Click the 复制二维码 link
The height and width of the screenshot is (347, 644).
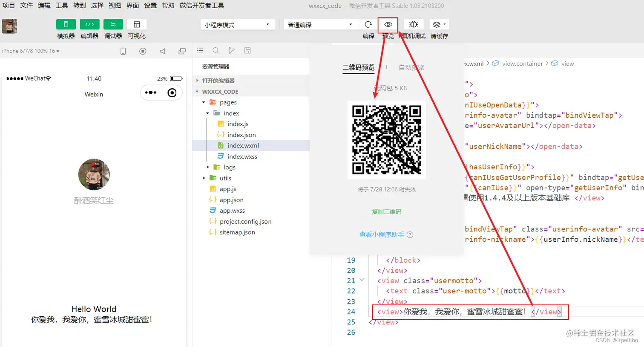(x=386, y=211)
